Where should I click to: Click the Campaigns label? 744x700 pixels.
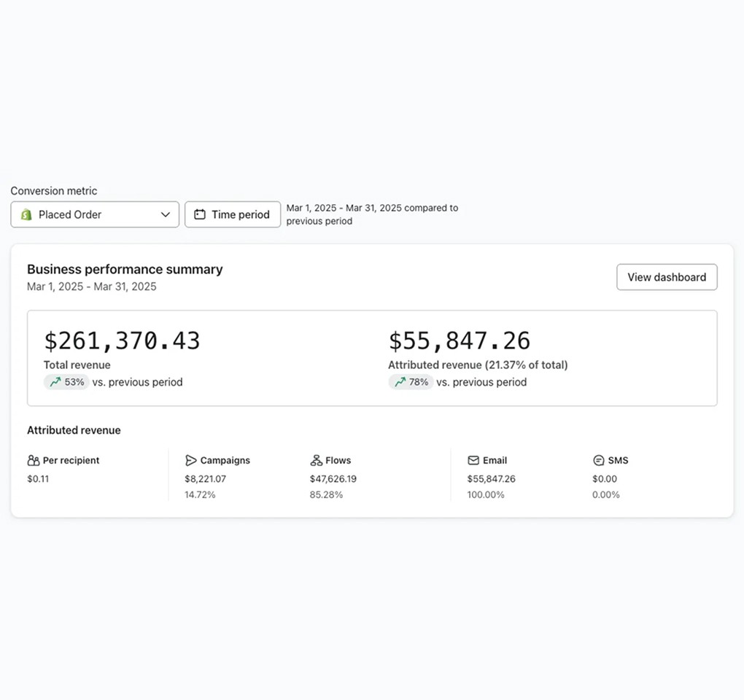point(225,461)
